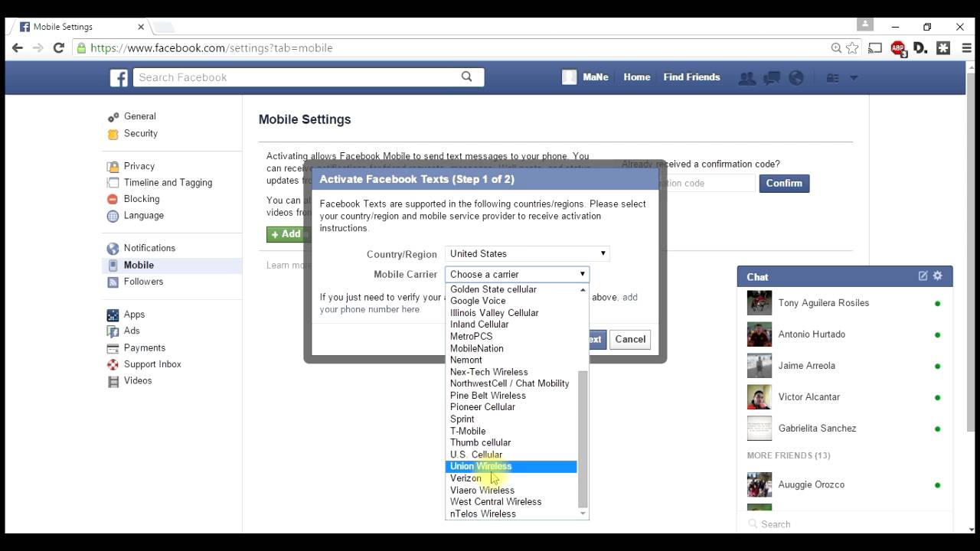Click the carrier list scroll down arrow
980x551 pixels.
(x=583, y=514)
